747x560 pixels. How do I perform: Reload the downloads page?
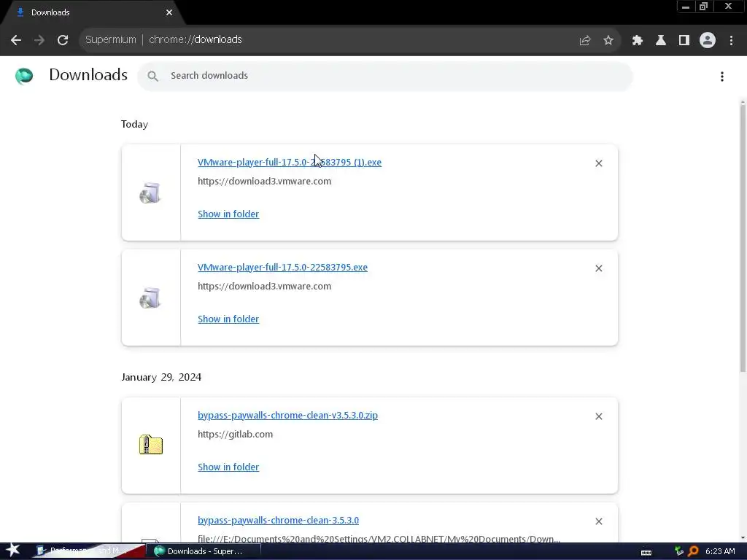[x=63, y=40]
